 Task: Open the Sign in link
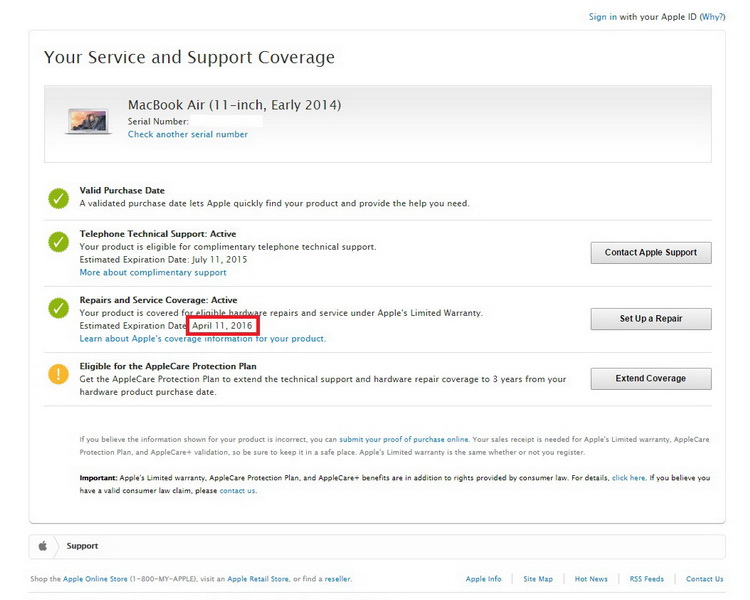[x=602, y=17]
